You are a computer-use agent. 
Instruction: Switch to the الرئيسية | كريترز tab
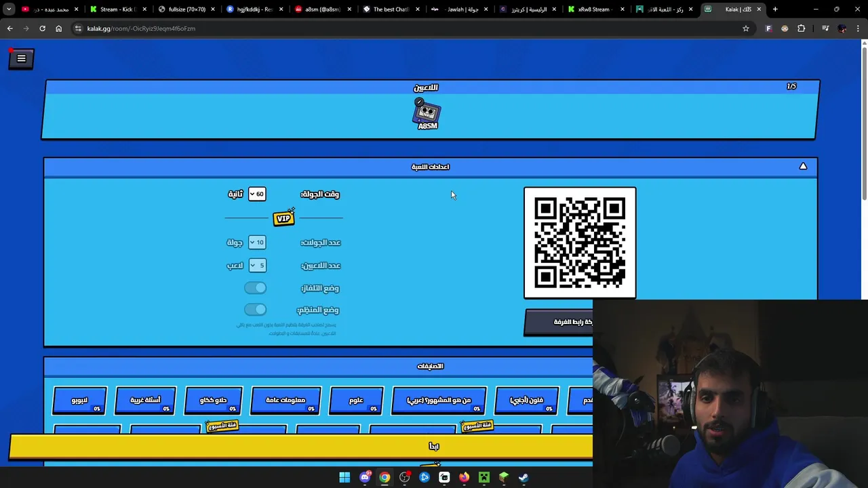528,9
